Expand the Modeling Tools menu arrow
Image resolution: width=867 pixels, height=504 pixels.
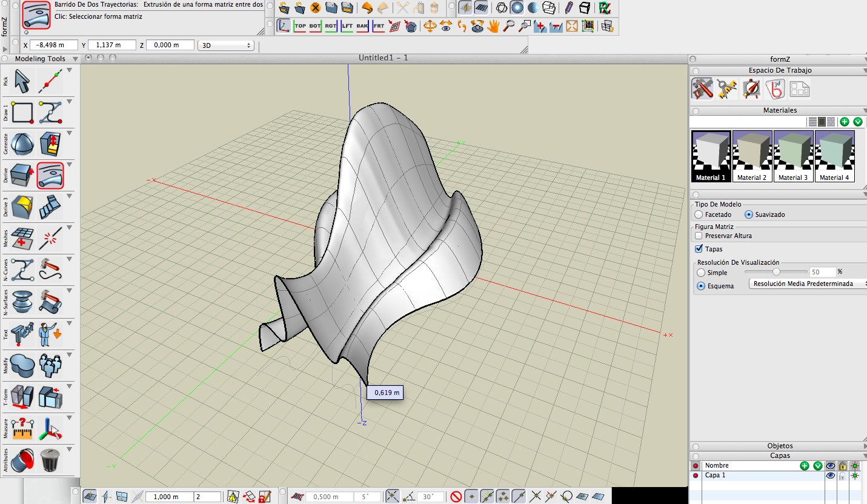75,59
